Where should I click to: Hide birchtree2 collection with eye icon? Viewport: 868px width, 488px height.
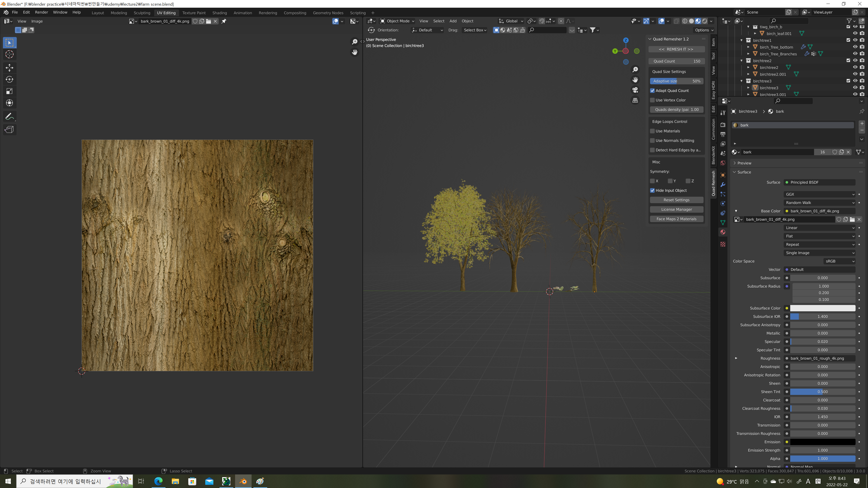pyautogui.click(x=855, y=61)
